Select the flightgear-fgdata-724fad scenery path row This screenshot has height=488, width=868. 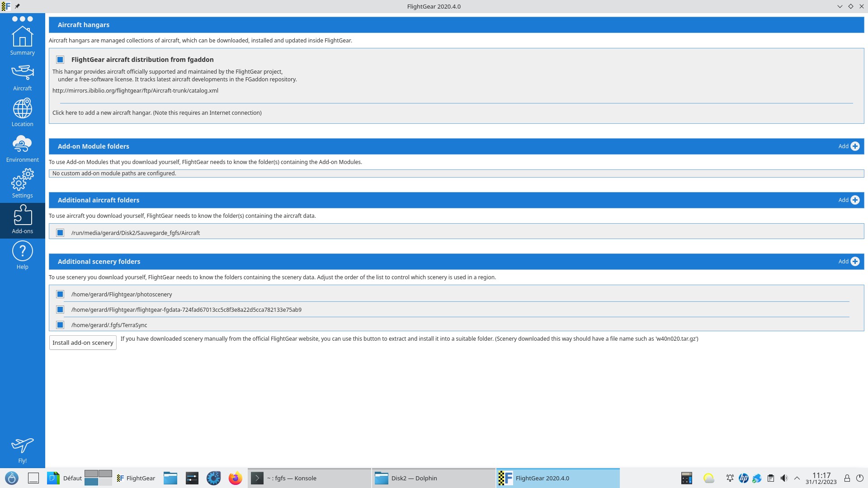(457, 310)
